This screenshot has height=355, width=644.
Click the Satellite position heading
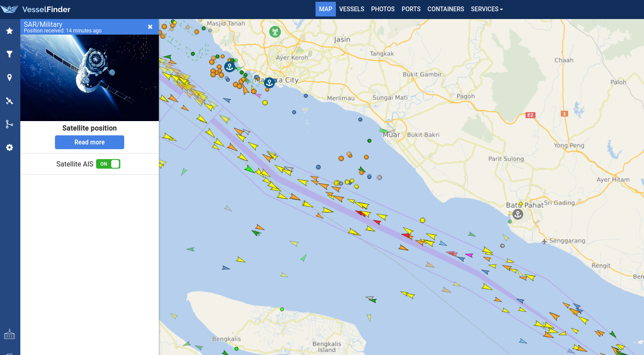(90, 128)
